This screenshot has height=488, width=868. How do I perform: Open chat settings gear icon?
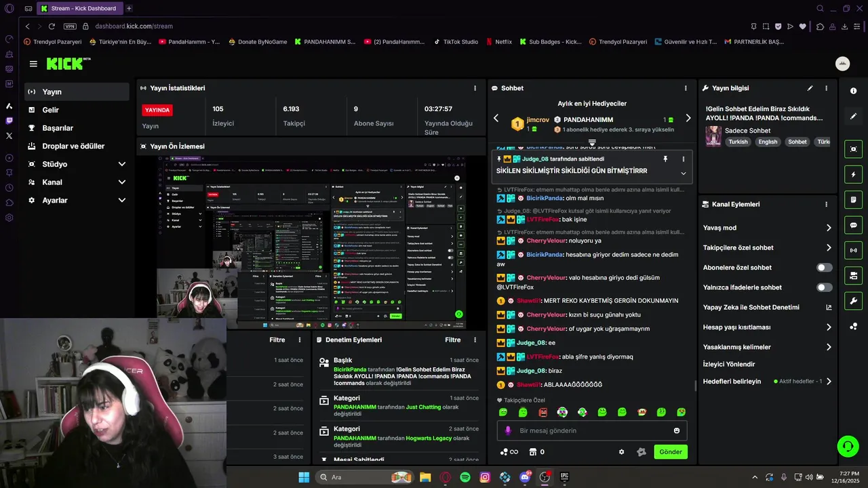click(621, 452)
